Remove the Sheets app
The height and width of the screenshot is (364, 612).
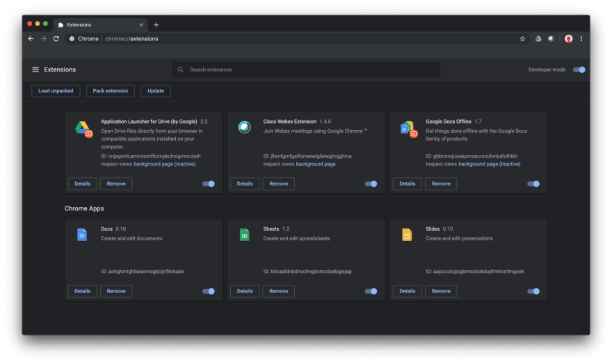point(279,291)
